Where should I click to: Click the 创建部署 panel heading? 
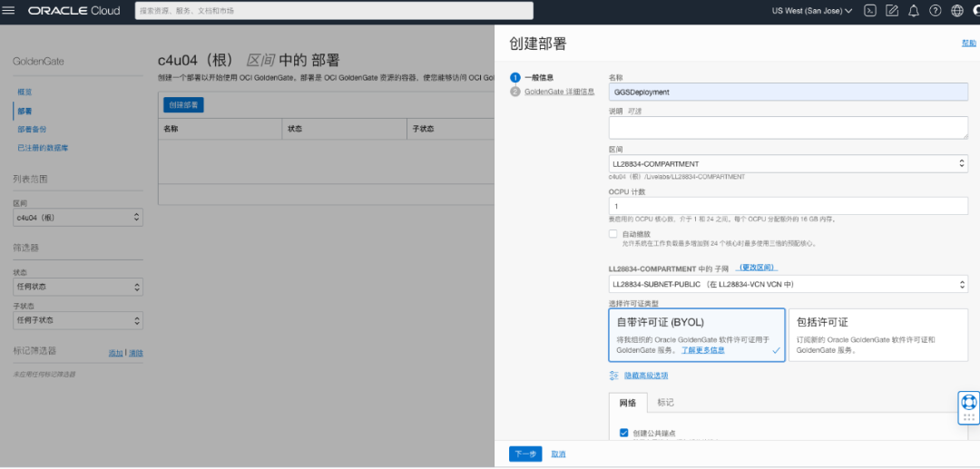click(538, 44)
